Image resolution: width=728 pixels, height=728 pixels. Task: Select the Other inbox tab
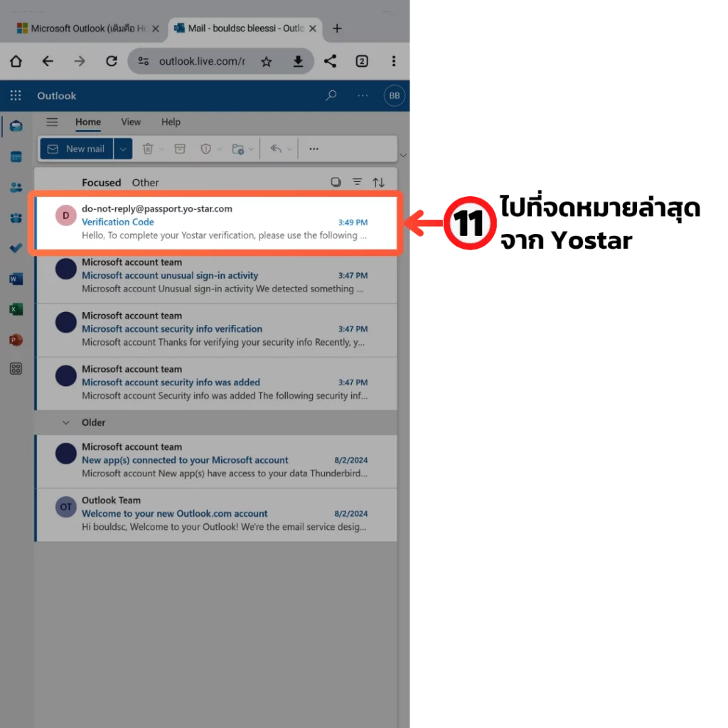[145, 183]
